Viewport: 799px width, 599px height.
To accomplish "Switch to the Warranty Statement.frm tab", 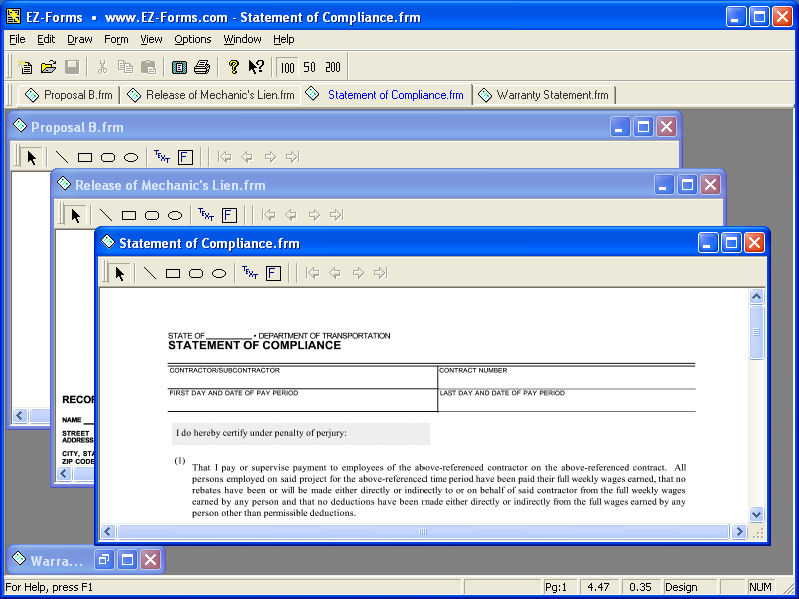I will pos(544,95).
